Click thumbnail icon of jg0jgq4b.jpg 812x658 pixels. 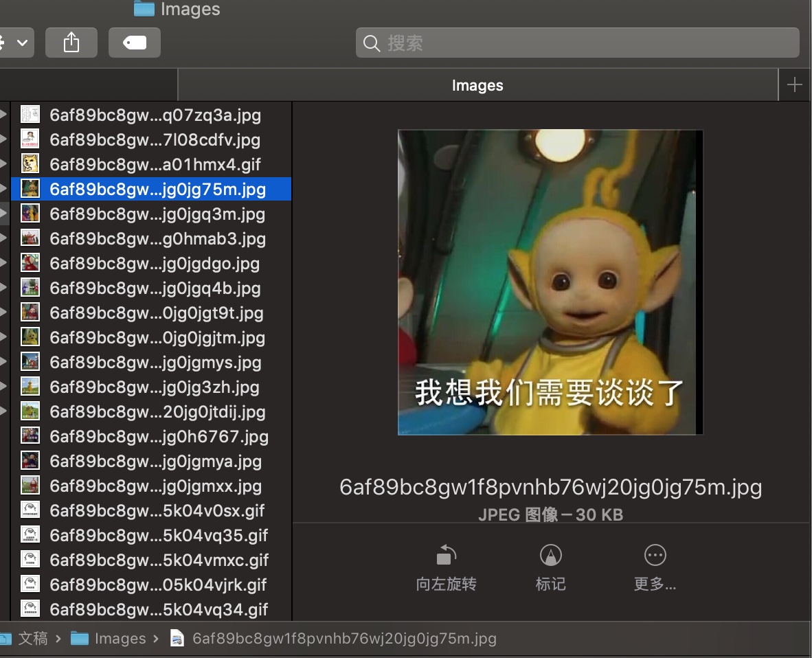(30, 288)
